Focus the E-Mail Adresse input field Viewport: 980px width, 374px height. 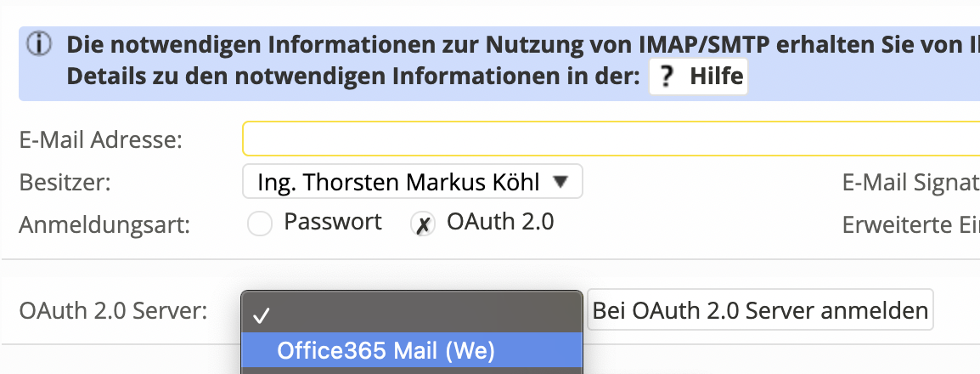(610, 139)
